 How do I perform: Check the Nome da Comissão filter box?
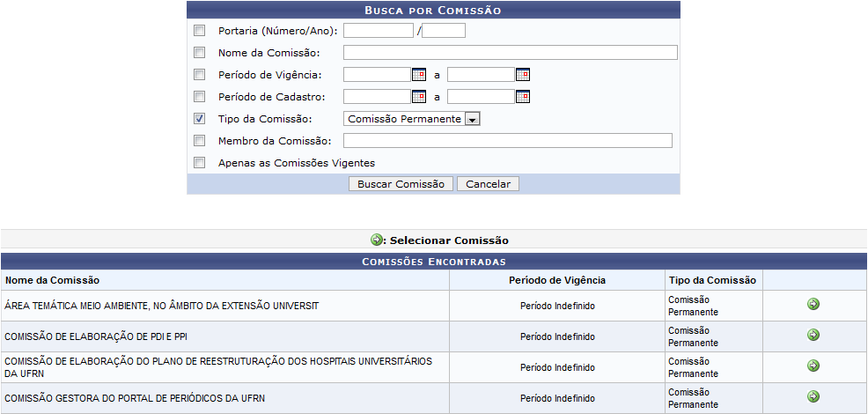(199, 53)
